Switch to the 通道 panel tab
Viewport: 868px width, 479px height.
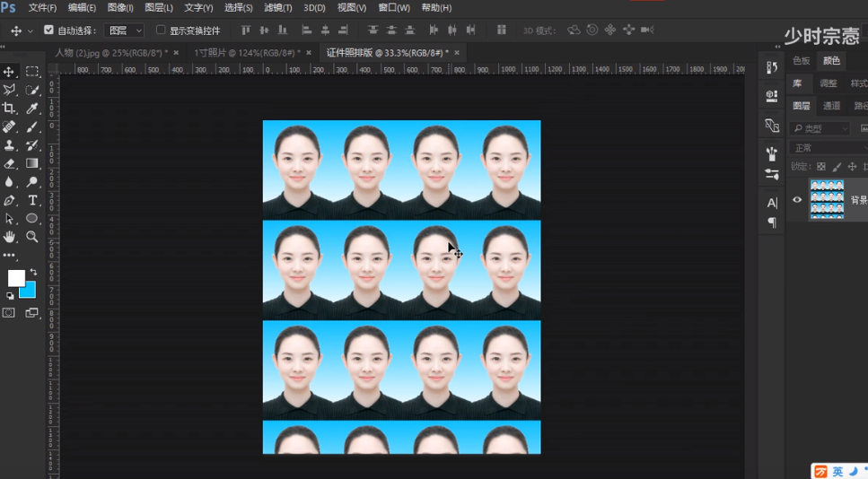(x=832, y=106)
